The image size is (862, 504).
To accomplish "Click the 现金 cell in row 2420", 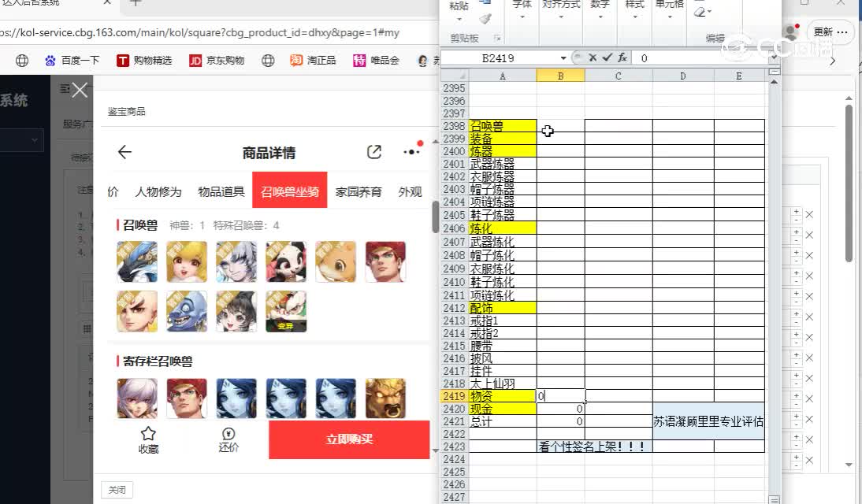I will pos(503,409).
